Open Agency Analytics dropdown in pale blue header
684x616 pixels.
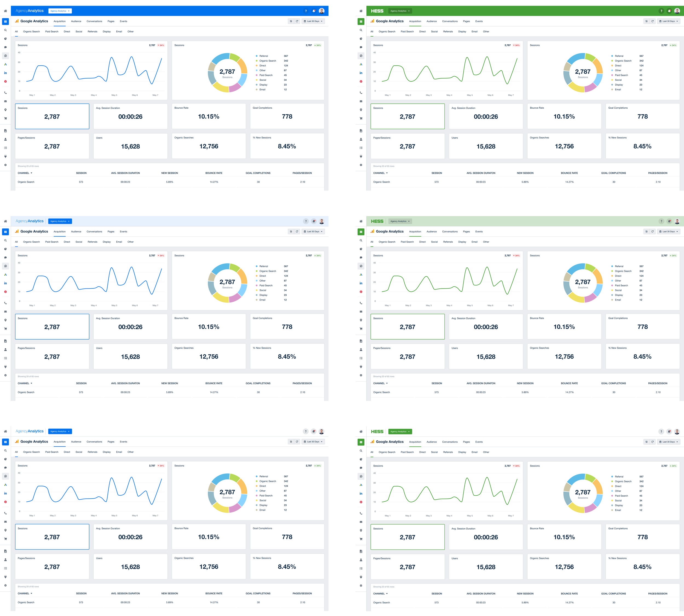pyautogui.click(x=60, y=221)
